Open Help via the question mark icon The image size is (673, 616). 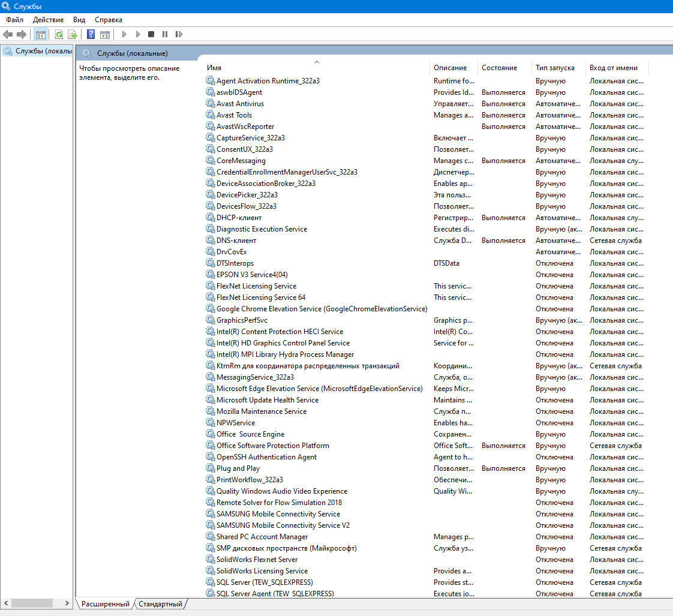[x=91, y=34]
